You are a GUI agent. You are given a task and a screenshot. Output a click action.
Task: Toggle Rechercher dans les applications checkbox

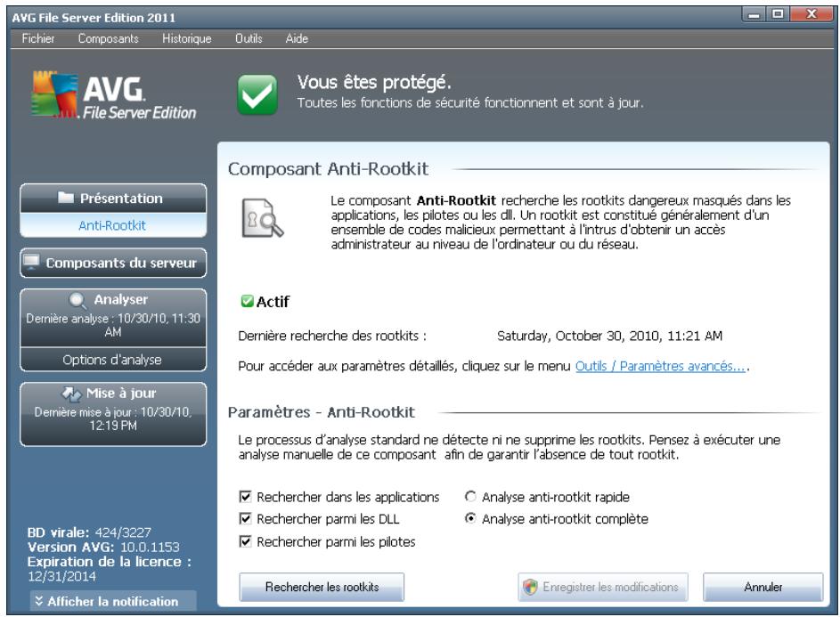[245, 497]
